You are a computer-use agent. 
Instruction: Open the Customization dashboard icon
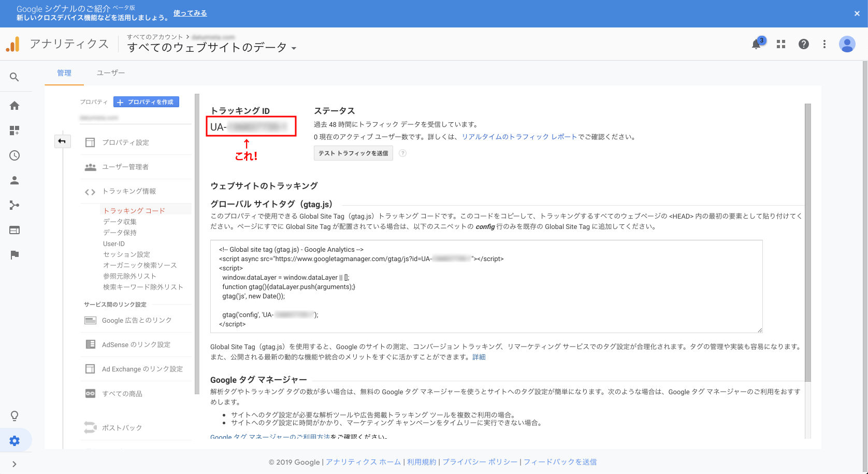point(15,131)
